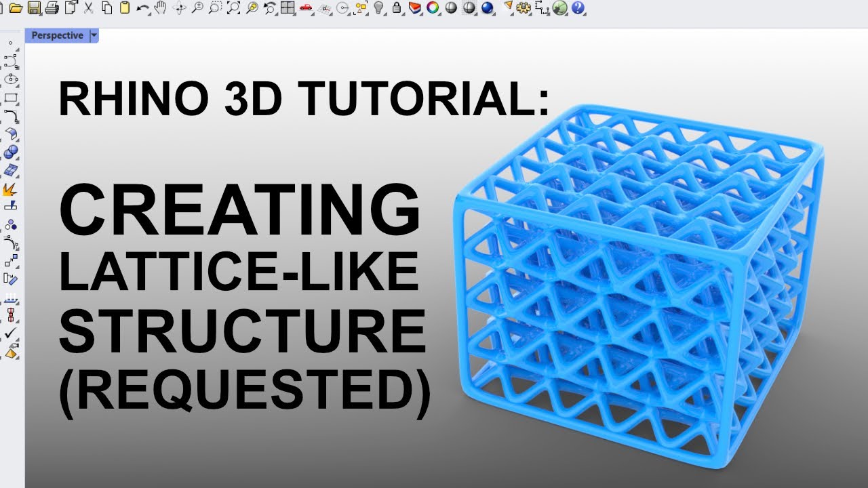Click the Edit Points On curve icon
Screen dimensions: 868x488
[11, 243]
